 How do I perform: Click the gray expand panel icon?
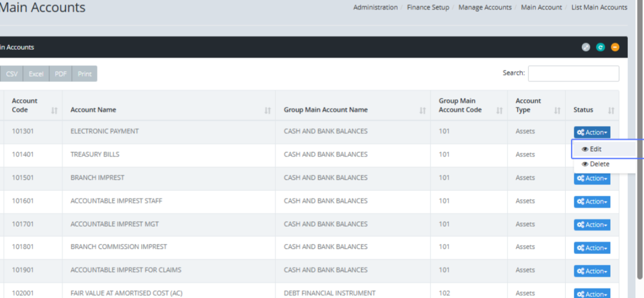(586, 47)
